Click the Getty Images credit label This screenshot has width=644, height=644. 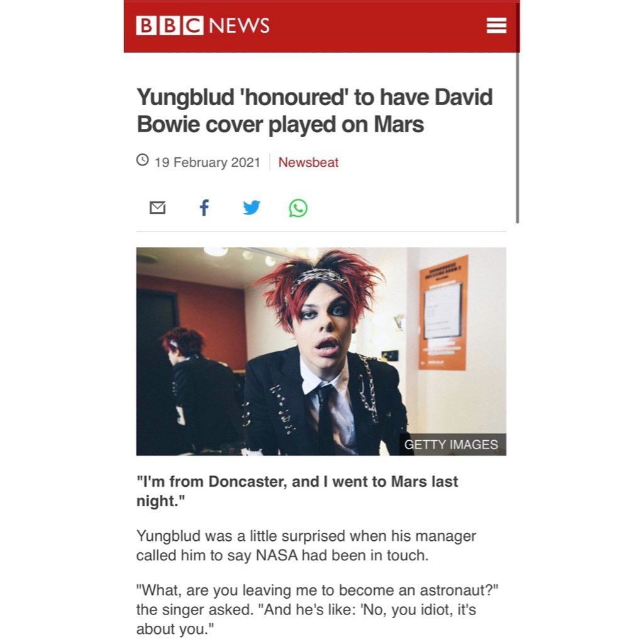tap(451, 445)
